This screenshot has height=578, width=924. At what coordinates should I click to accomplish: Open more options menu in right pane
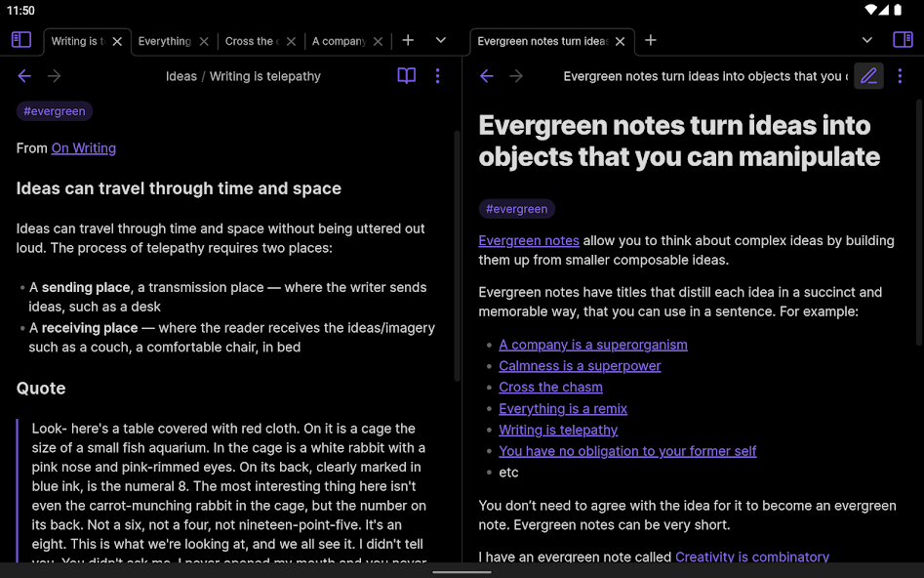[x=900, y=76]
